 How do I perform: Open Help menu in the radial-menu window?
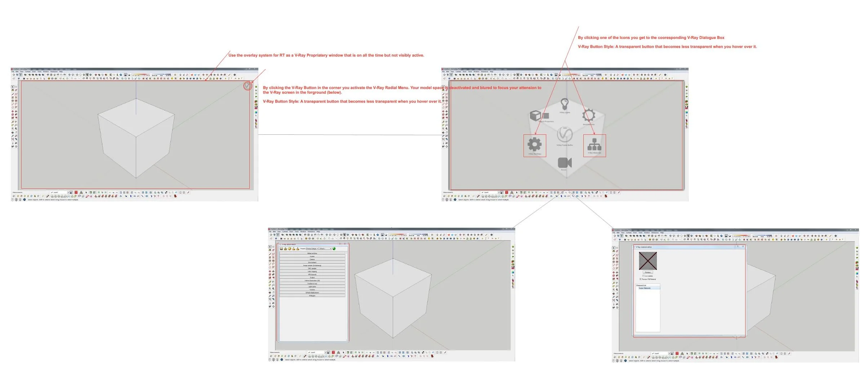click(x=491, y=72)
